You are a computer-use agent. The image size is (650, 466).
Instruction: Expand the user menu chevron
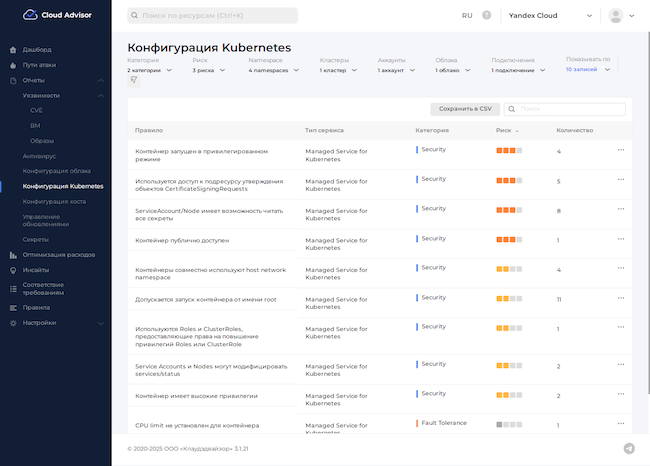coord(632,16)
